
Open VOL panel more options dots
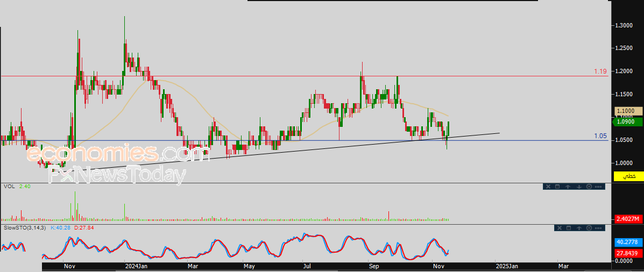tap(598, 187)
